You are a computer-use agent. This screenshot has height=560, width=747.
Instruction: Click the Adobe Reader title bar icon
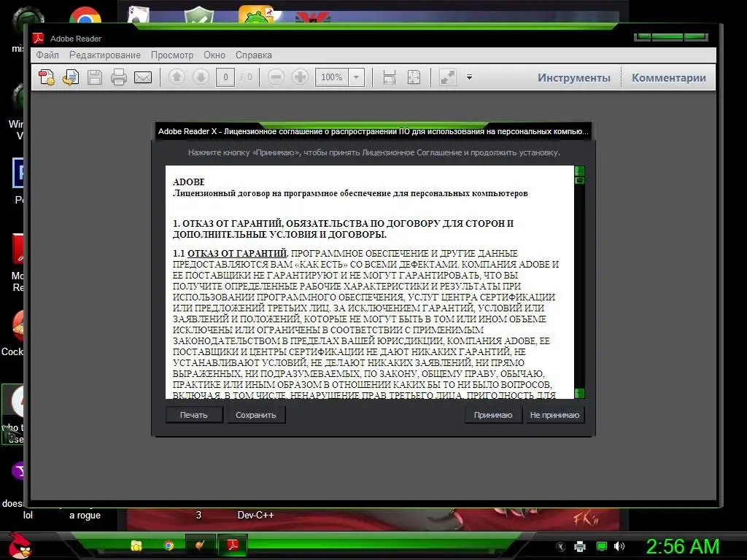(x=38, y=38)
